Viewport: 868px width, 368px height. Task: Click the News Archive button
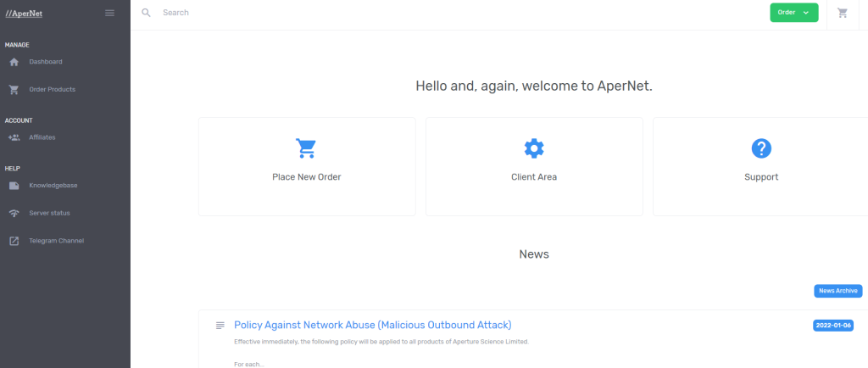(838, 291)
